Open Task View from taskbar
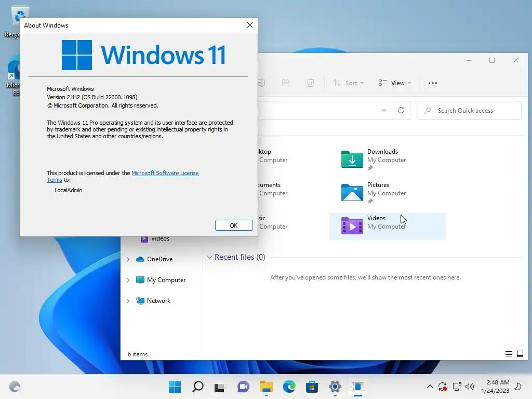 [220, 387]
